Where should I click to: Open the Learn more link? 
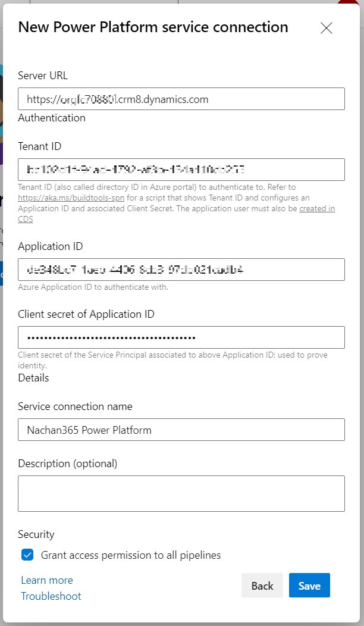[x=47, y=580]
